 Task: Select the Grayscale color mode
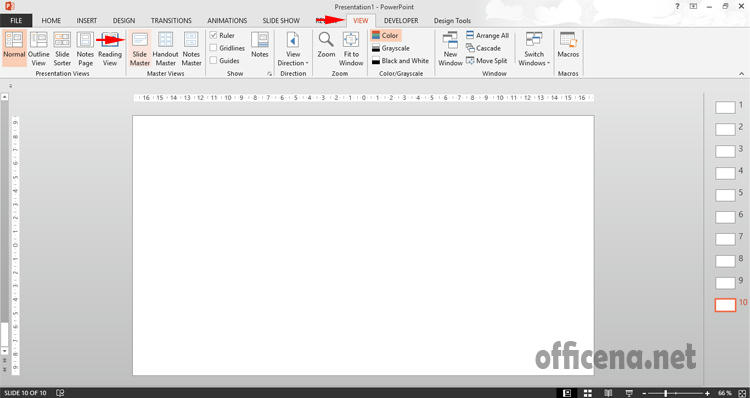pos(391,48)
